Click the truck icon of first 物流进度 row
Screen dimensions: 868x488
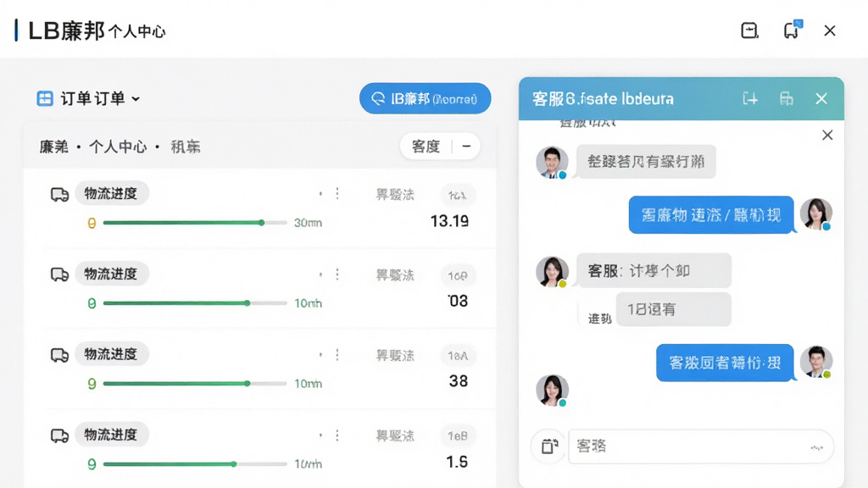click(60, 195)
